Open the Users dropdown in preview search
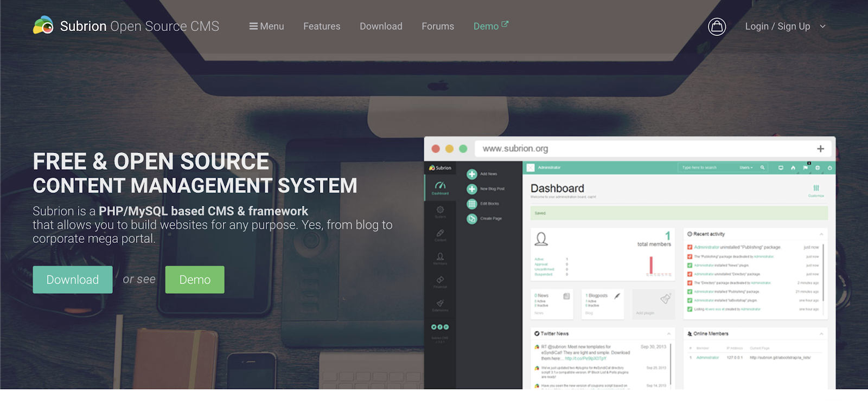868x401 pixels. point(746,167)
